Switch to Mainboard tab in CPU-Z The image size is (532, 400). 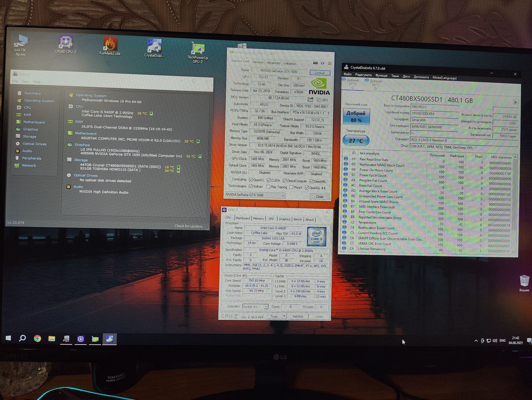(x=243, y=218)
